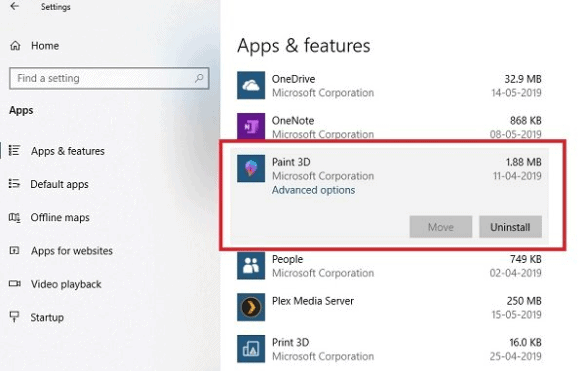Click the OneNote purple app icon
This screenshot has width=585, height=371.
point(251,126)
